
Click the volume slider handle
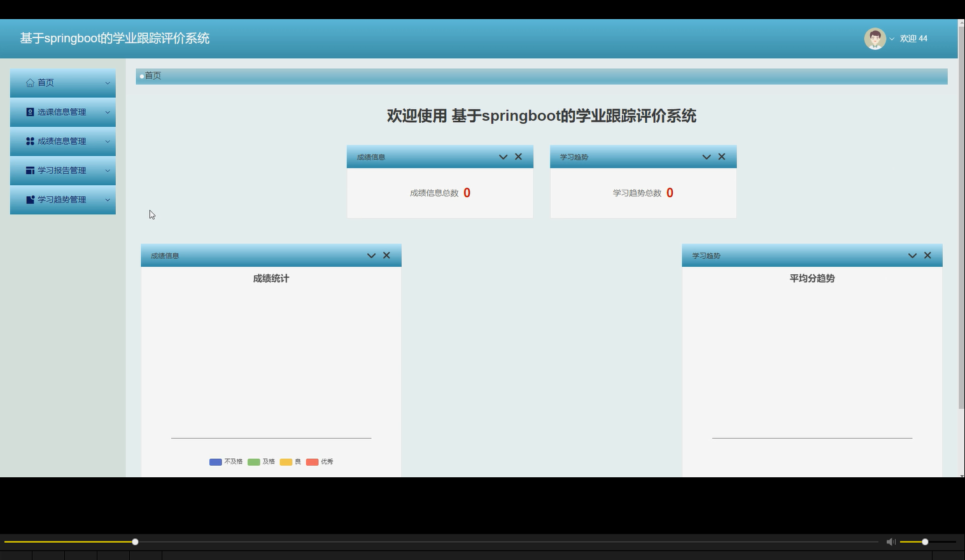pyautogui.click(x=925, y=542)
